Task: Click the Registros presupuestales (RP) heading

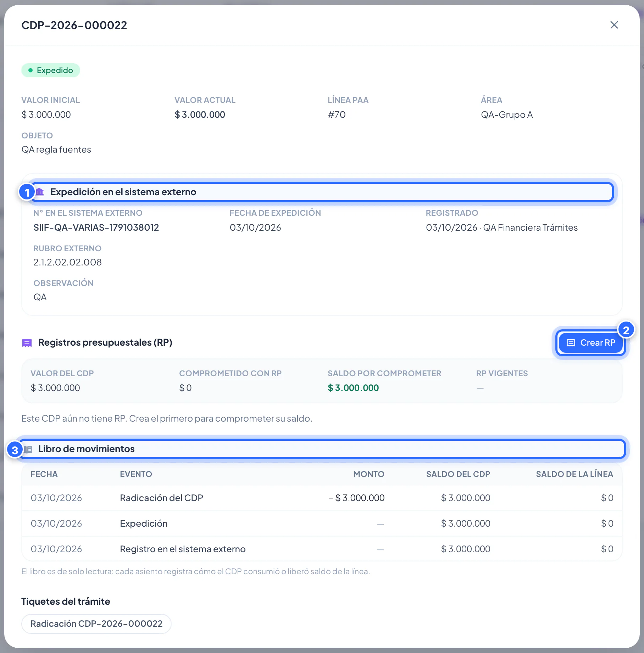Action: pos(105,342)
